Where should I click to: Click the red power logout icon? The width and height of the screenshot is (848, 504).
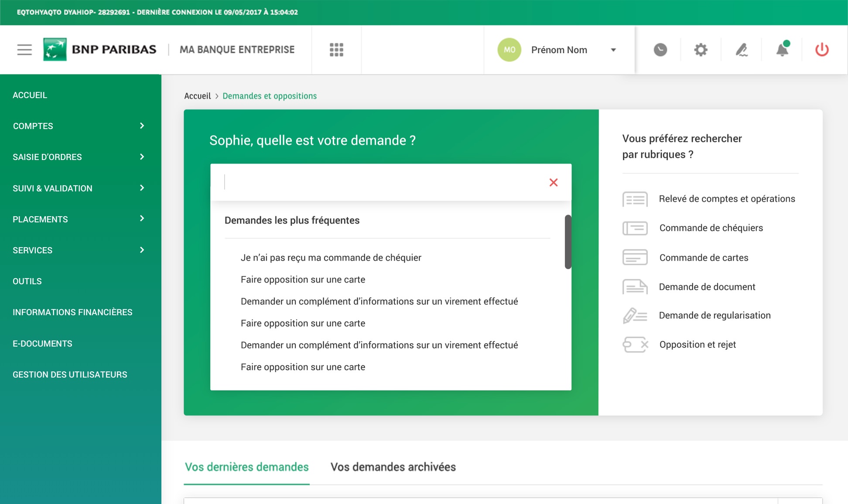[x=822, y=50]
